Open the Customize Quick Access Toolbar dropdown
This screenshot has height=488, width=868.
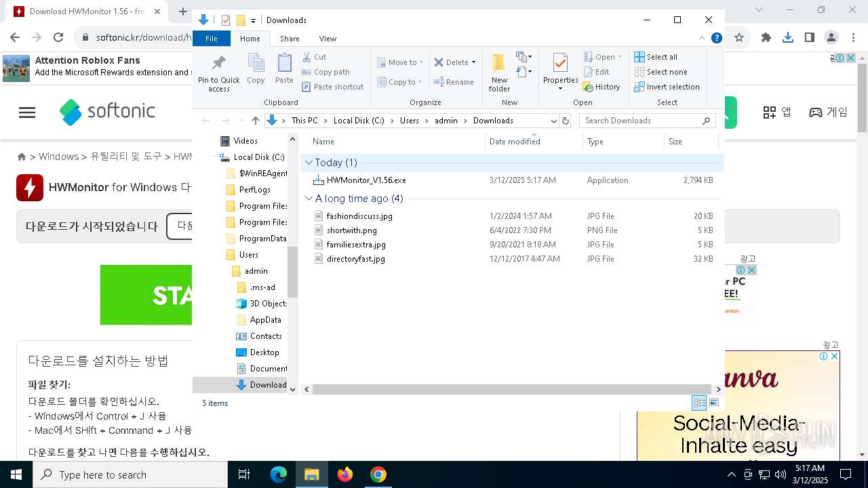pyautogui.click(x=253, y=20)
